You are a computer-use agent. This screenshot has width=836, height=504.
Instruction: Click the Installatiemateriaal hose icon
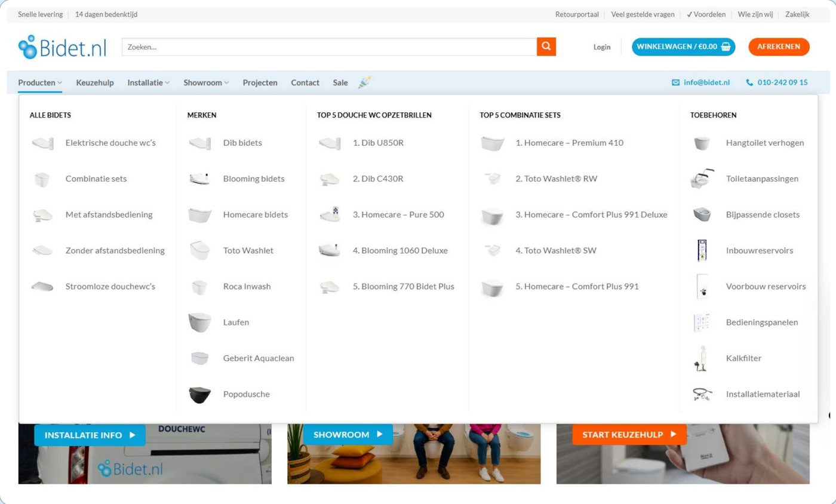pyautogui.click(x=702, y=394)
